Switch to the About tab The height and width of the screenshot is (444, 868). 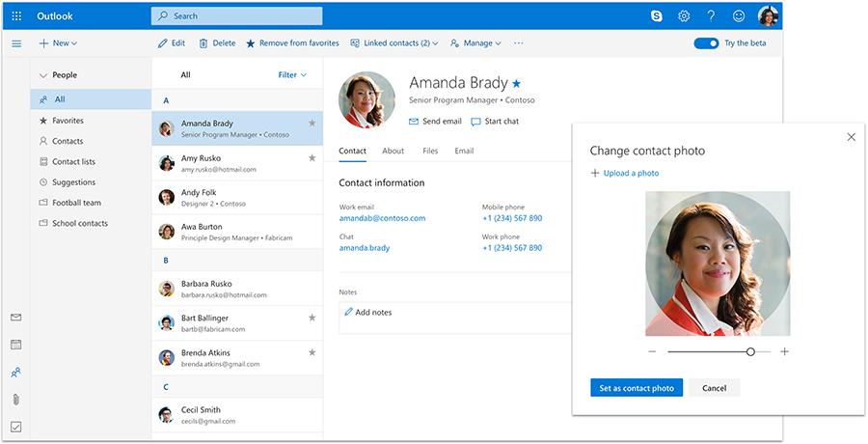393,151
